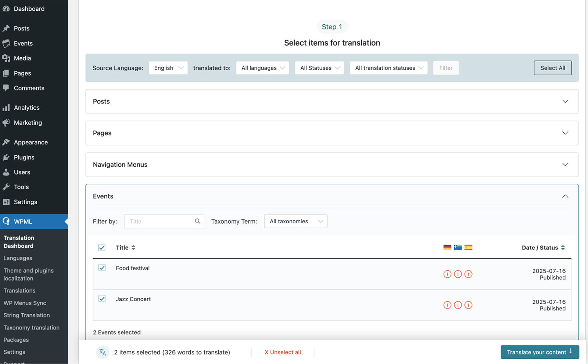Click the Title filter input field

click(160, 221)
